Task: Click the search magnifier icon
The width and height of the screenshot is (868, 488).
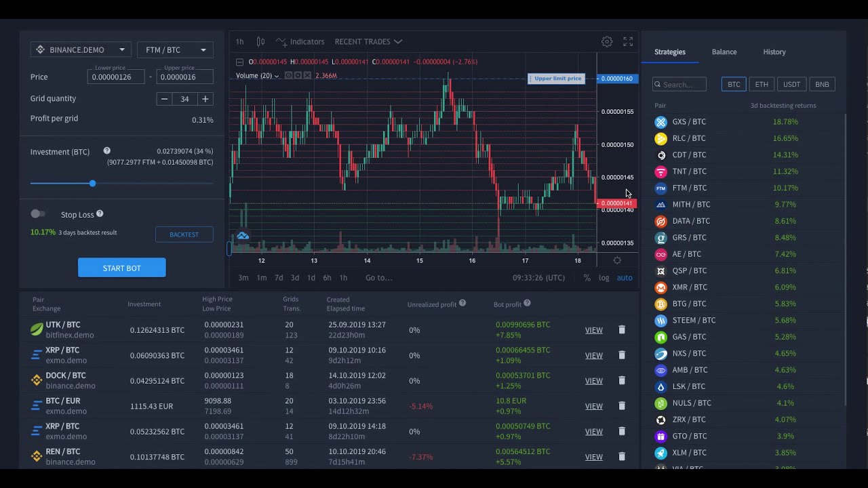Action: tap(658, 85)
